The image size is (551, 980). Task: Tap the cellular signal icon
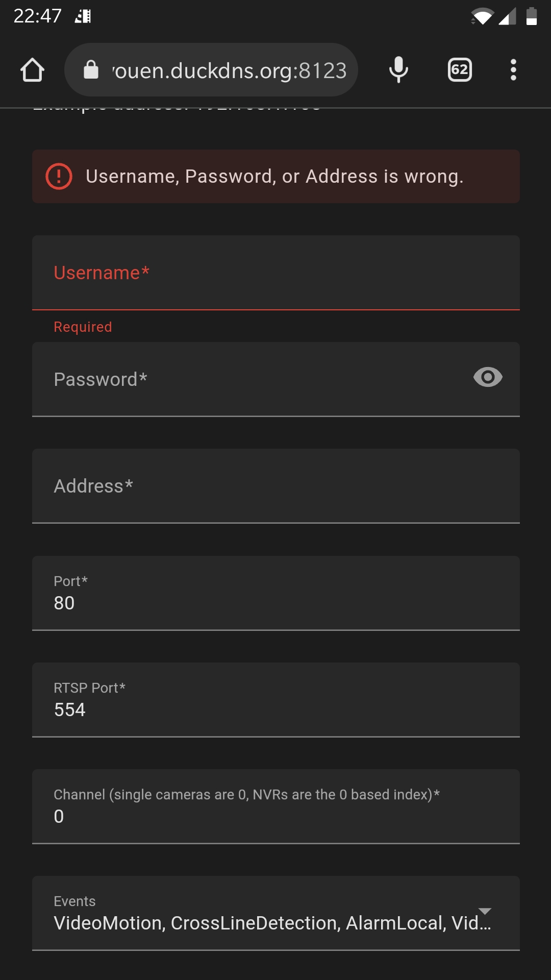coord(507,16)
